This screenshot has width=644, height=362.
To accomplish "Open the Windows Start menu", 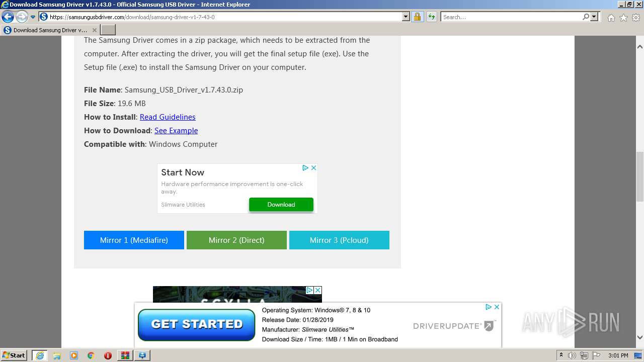I will click(14, 355).
